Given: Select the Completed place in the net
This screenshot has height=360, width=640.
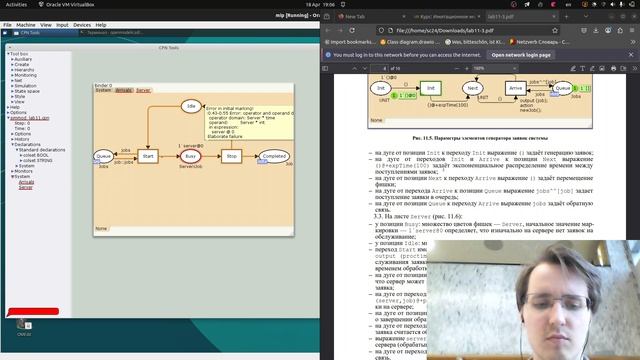Looking at the screenshot, I should [x=274, y=156].
